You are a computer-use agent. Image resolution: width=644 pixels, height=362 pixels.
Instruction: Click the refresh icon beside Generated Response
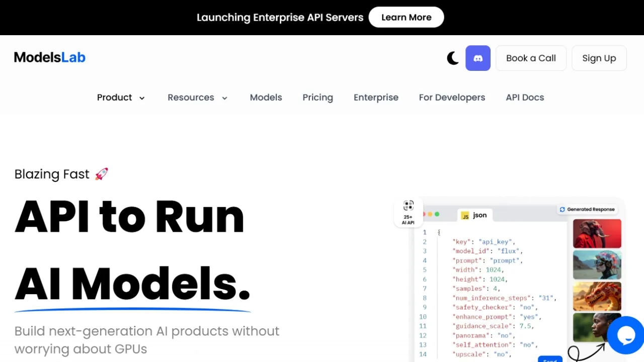(562, 210)
